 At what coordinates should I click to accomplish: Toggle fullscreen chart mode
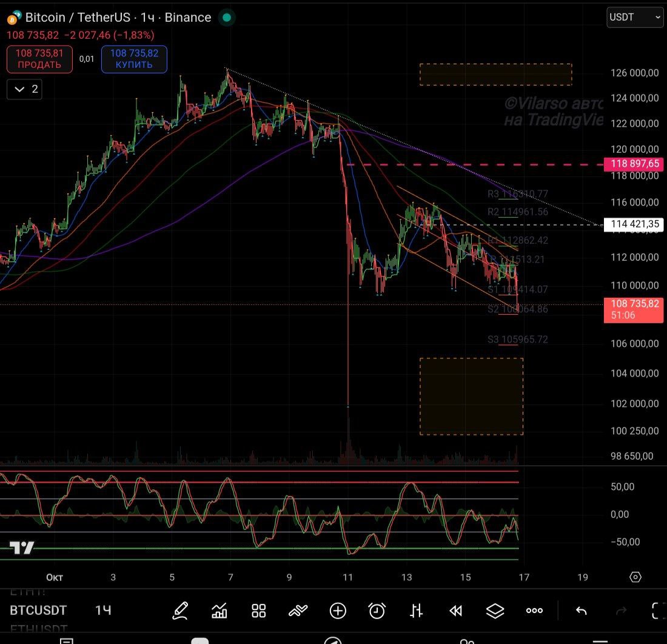coord(657,611)
